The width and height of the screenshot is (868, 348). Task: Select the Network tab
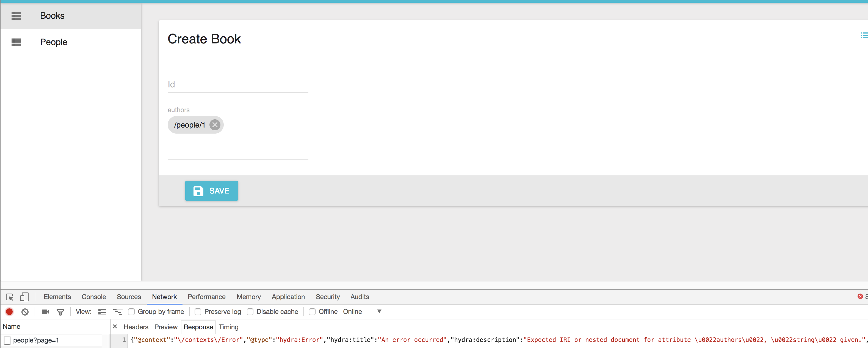click(164, 297)
